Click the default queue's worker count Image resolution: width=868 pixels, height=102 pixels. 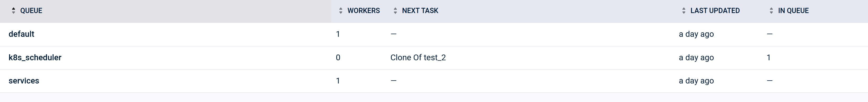(x=338, y=34)
